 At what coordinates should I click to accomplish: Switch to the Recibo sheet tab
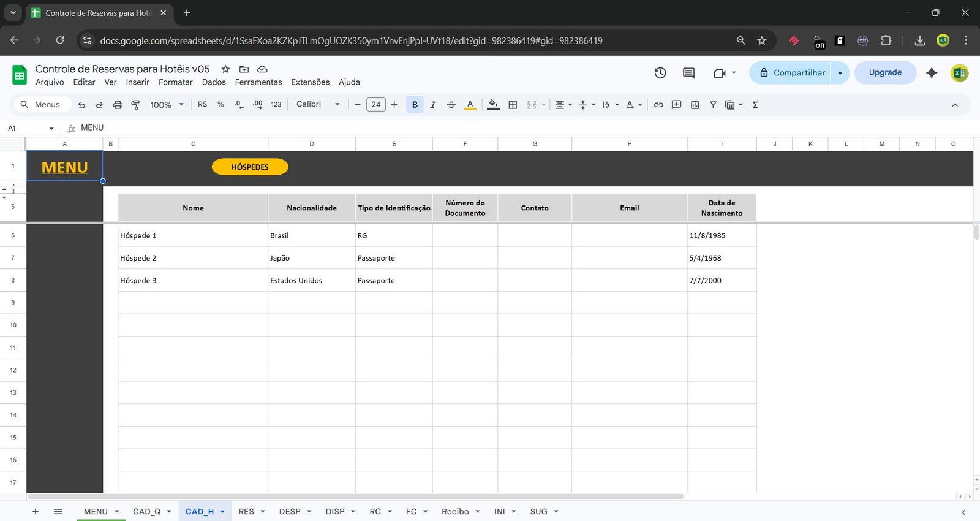(455, 511)
